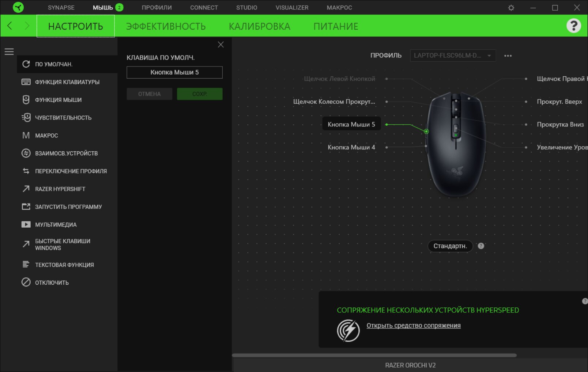
Task: Select Кнопка Мыши 4 button mapping
Action: pos(351,147)
